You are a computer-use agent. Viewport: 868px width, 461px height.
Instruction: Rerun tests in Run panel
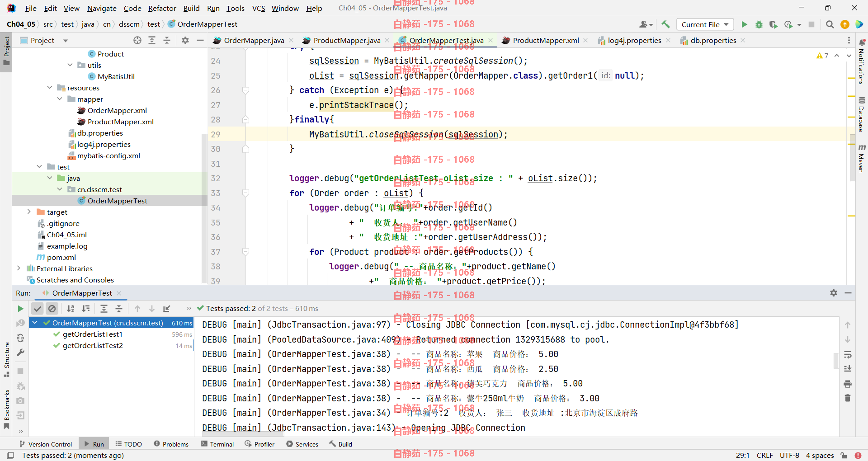20,309
